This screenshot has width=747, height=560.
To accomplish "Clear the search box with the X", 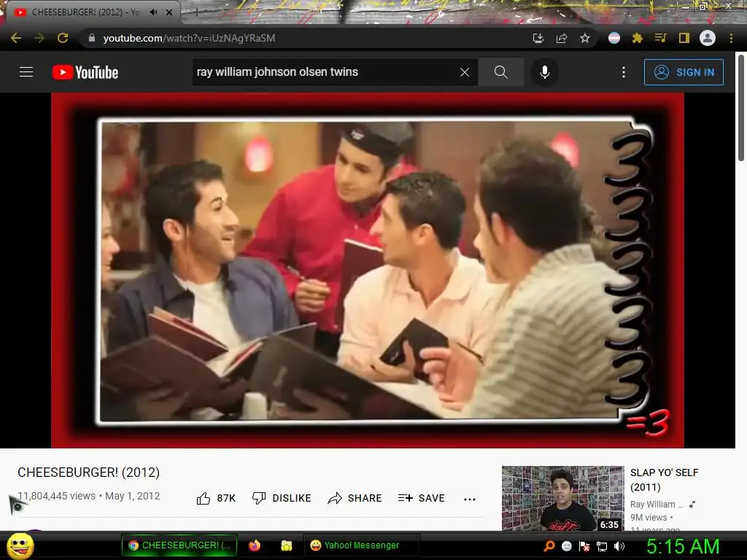I will [465, 72].
